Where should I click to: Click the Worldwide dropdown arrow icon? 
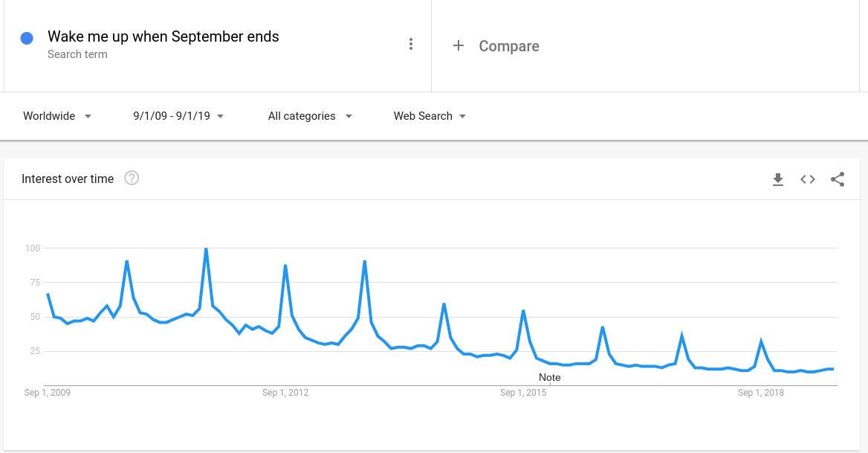coord(88,116)
